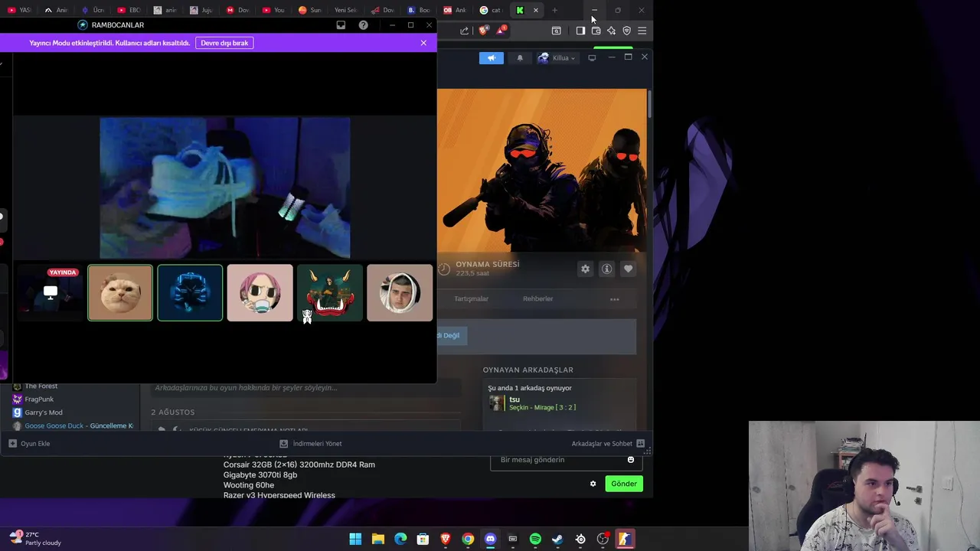Click the Brave VPN shield icon

tap(626, 31)
